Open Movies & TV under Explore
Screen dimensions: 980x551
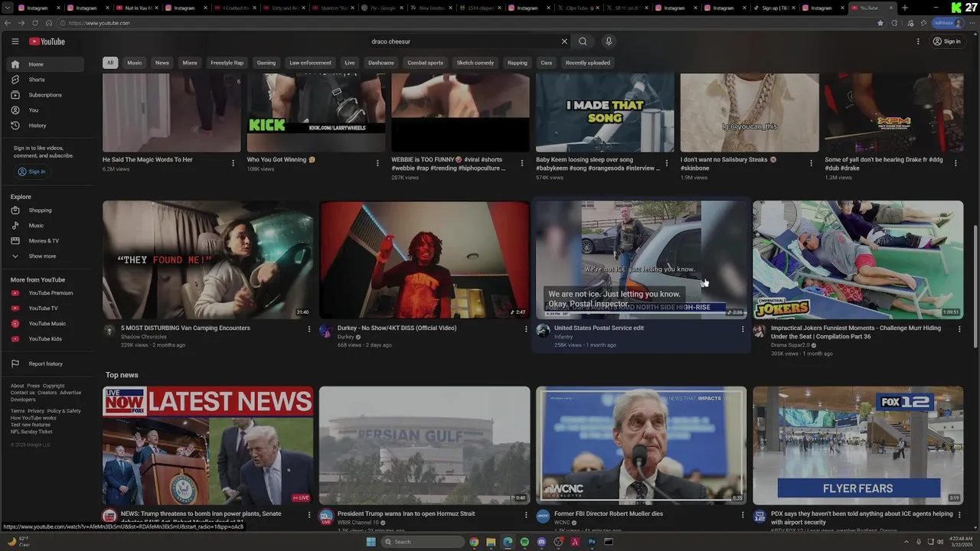pos(46,241)
